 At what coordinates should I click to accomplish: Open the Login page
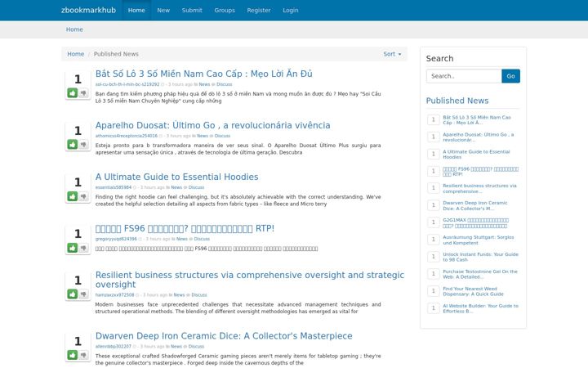pos(291,10)
